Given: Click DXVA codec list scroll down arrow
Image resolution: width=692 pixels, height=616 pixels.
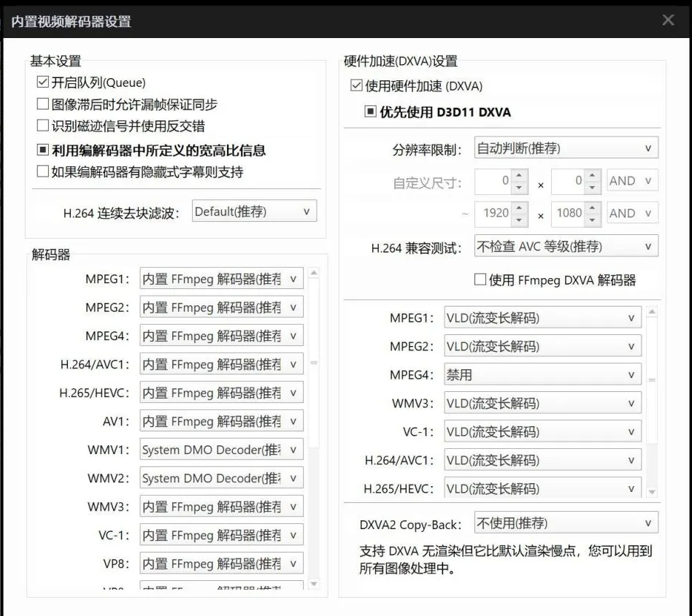Looking at the screenshot, I should [x=652, y=492].
